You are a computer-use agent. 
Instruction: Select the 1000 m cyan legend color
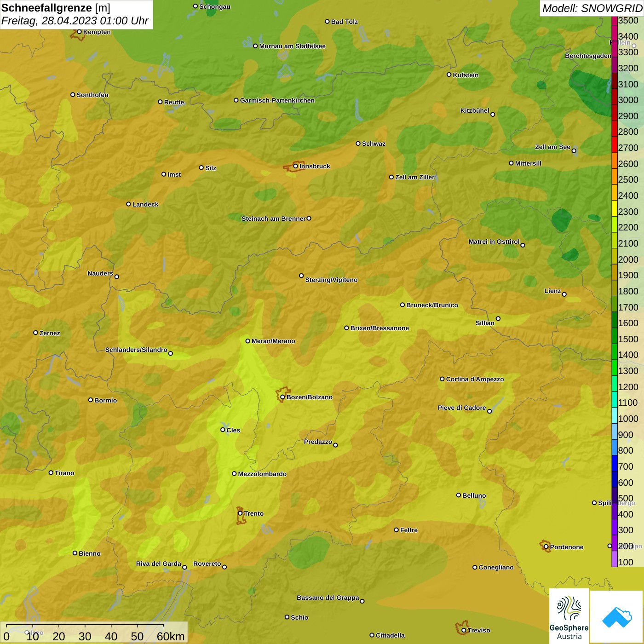pos(615,415)
